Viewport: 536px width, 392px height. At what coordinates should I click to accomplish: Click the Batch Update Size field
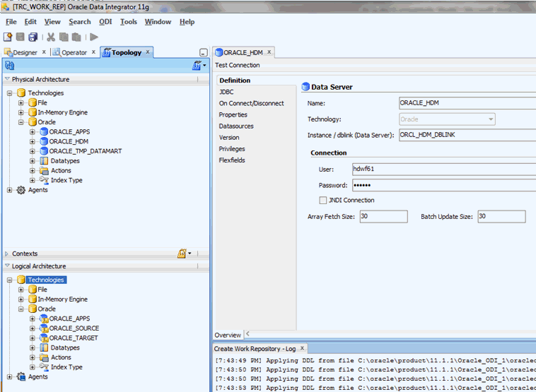click(501, 217)
